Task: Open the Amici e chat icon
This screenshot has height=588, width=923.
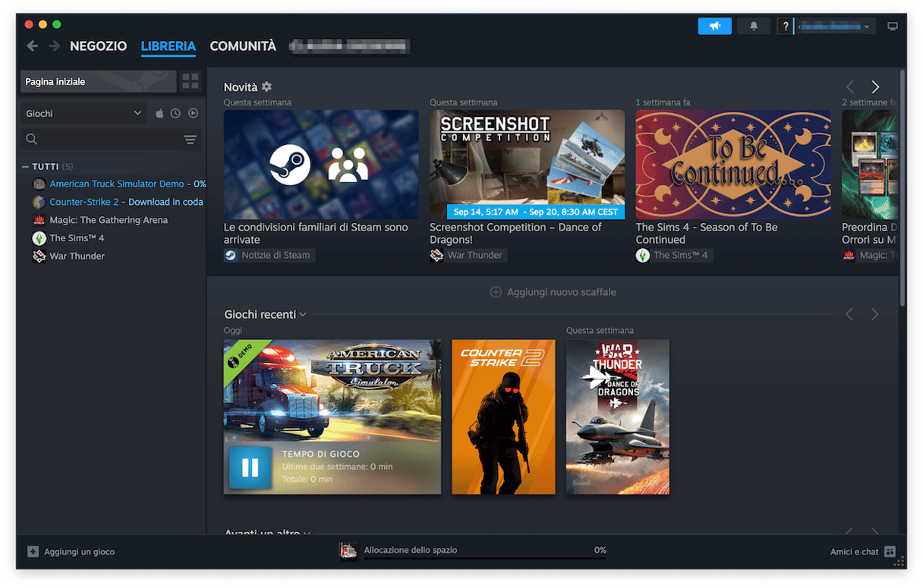Action: (x=890, y=552)
